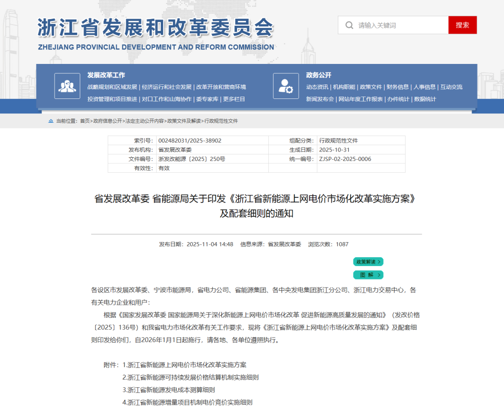This screenshot has width=504, height=420.
Task: Open the 政策解读 button
Action: [x=368, y=262]
